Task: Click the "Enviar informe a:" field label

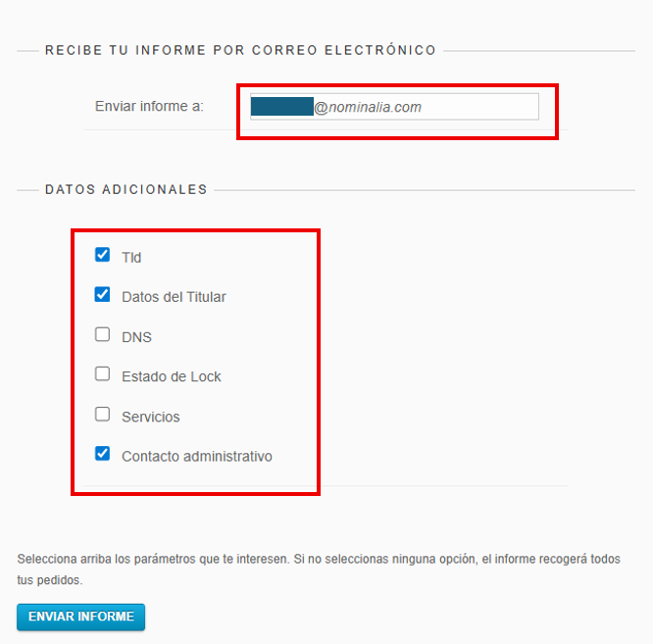Action: [149, 106]
